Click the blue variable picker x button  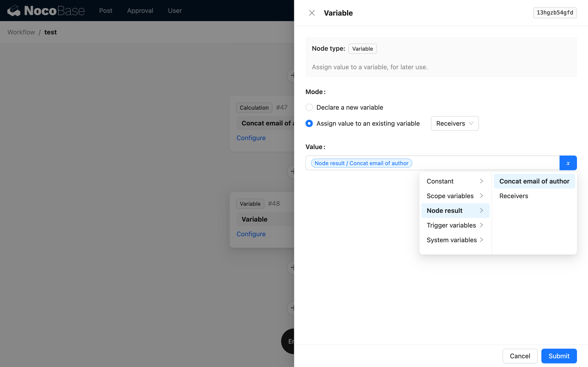coord(568,163)
